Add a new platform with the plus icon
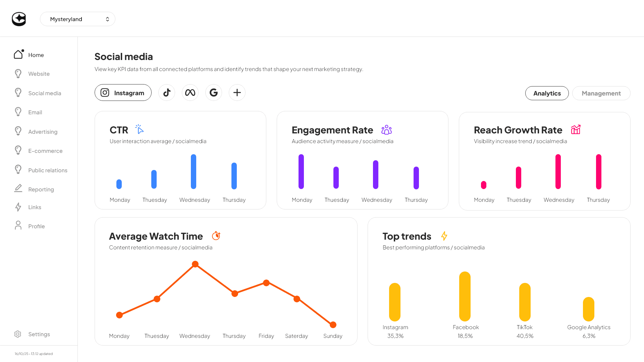This screenshot has height=362, width=644. (237, 93)
